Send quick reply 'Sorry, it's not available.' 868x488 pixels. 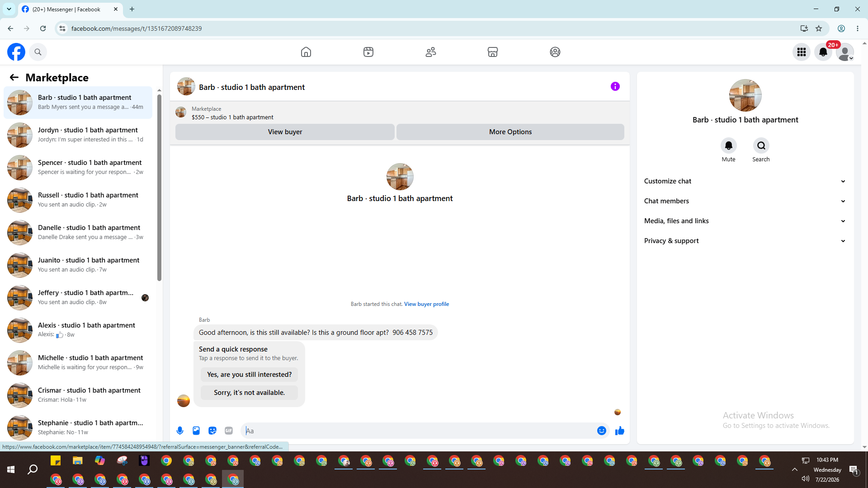coord(249,393)
